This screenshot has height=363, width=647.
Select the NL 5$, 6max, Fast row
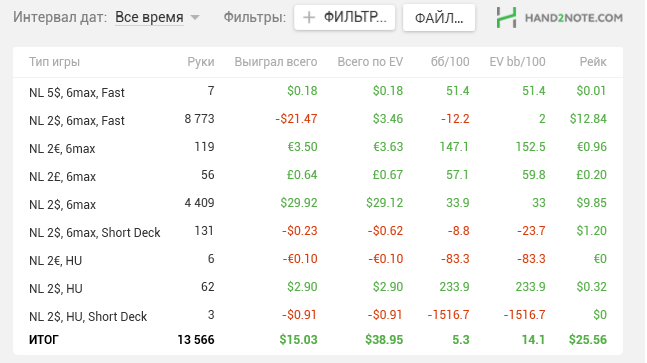pos(318,92)
